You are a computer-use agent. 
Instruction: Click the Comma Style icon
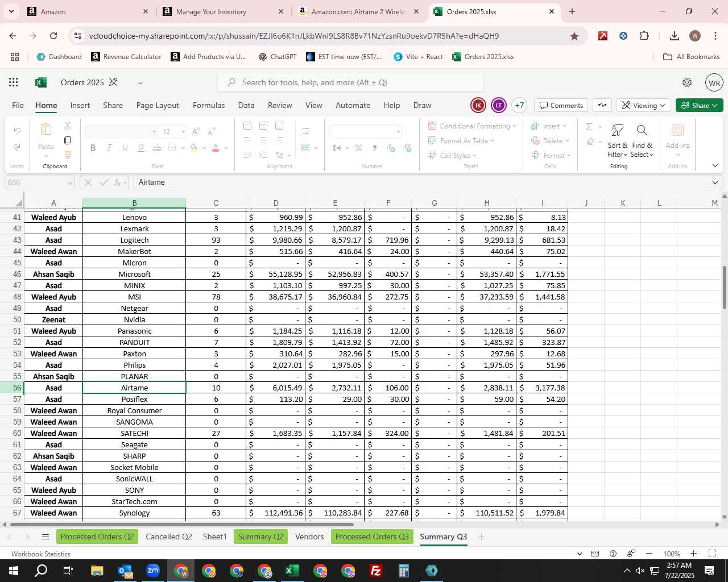click(x=374, y=148)
